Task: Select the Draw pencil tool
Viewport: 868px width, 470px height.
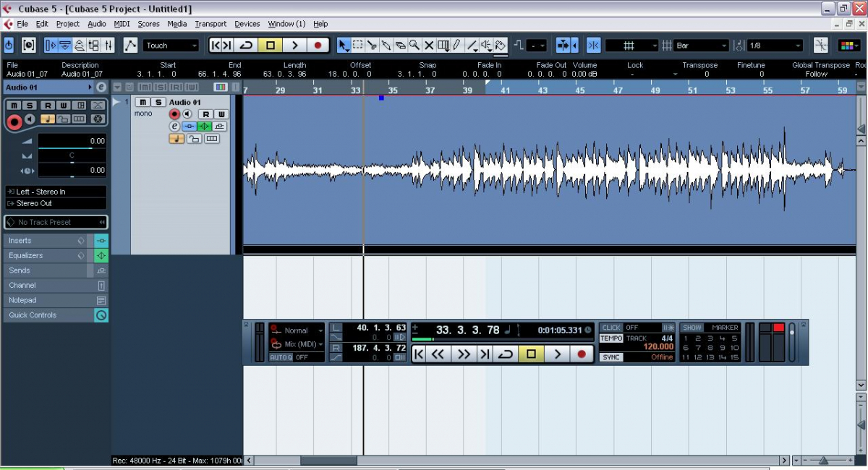Action: 456,46
